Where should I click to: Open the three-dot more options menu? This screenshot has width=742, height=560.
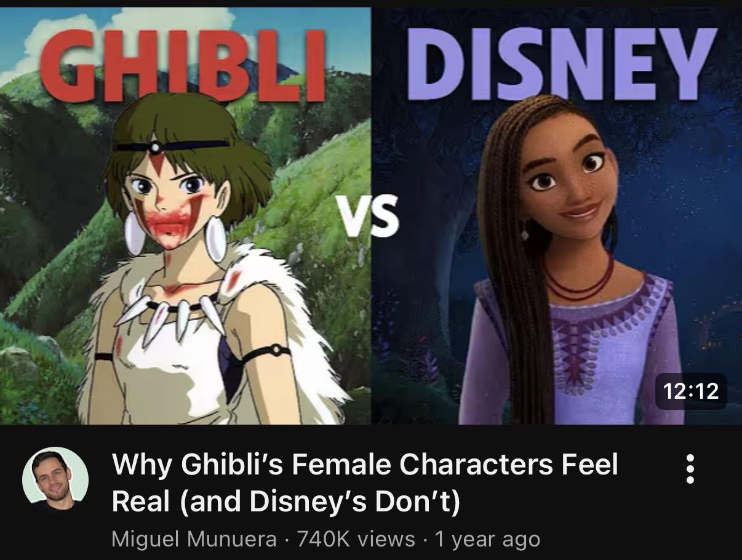pos(690,469)
